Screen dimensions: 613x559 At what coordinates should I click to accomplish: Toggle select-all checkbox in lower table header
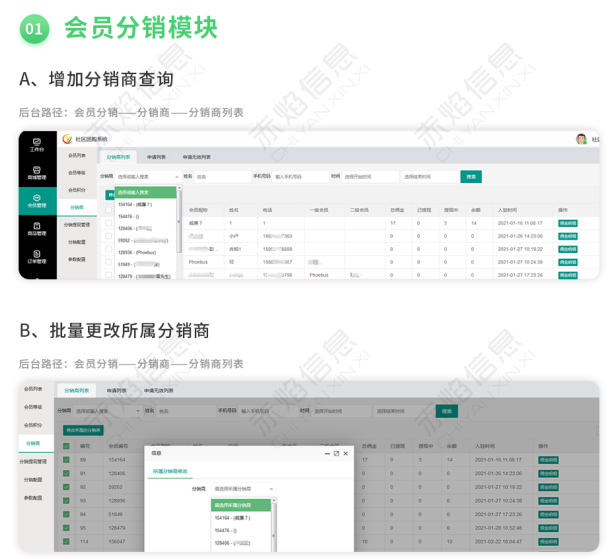67,445
